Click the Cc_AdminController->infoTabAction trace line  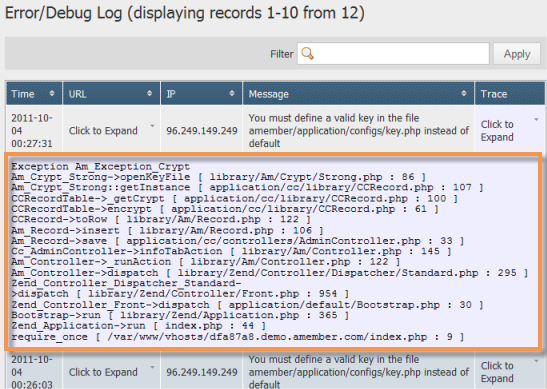pyautogui.click(x=231, y=251)
